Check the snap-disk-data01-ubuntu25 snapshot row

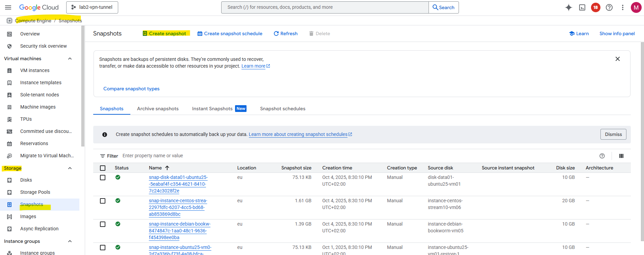tap(103, 178)
